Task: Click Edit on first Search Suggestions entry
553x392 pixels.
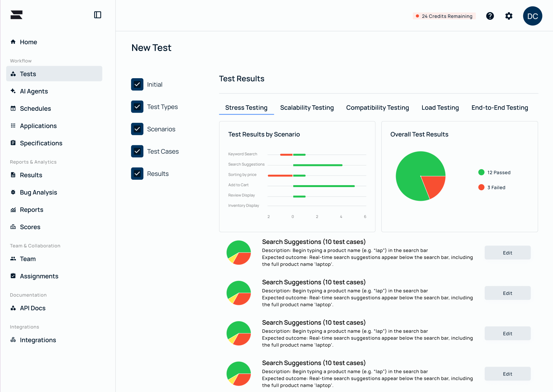Action: pos(507,253)
